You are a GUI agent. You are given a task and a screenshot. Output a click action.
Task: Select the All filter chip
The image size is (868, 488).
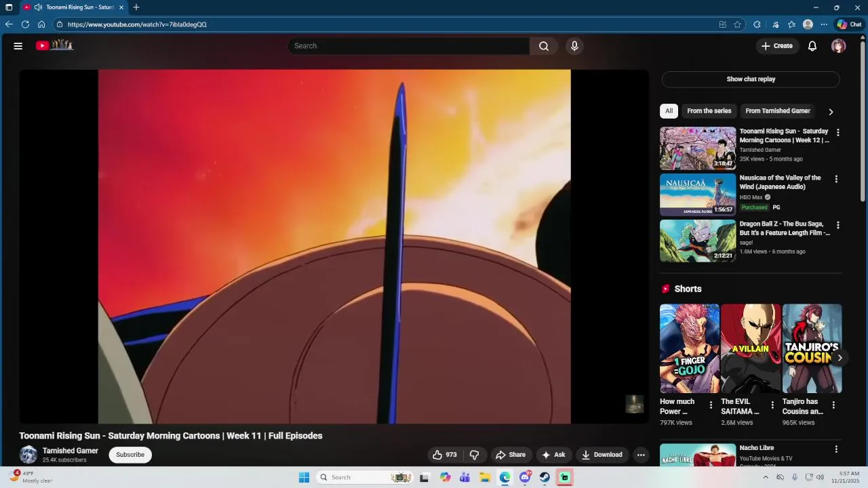tap(669, 111)
